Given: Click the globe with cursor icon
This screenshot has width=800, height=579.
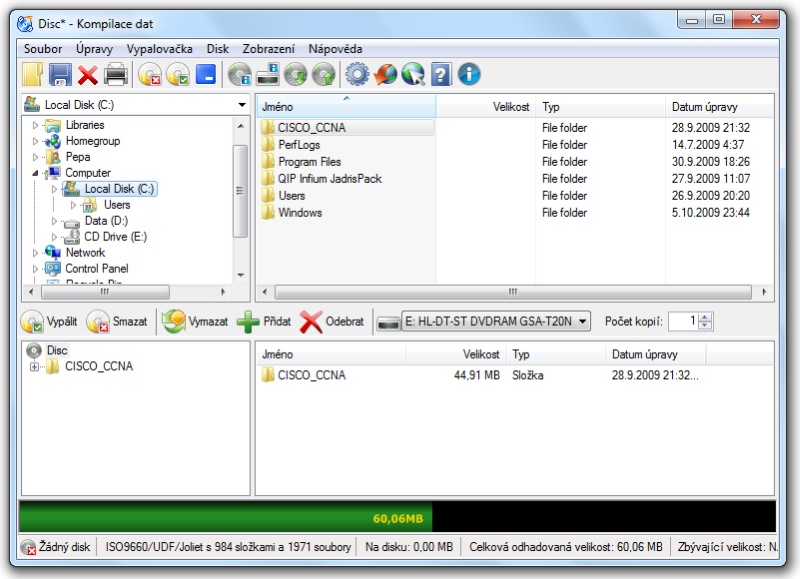Looking at the screenshot, I should (x=413, y=74).
